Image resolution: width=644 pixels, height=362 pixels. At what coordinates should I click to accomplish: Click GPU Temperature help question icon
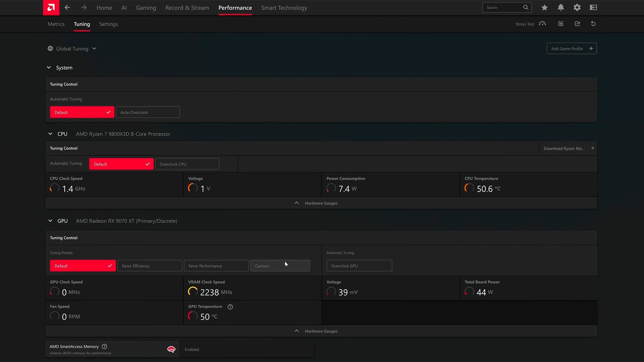coord(230,307)
